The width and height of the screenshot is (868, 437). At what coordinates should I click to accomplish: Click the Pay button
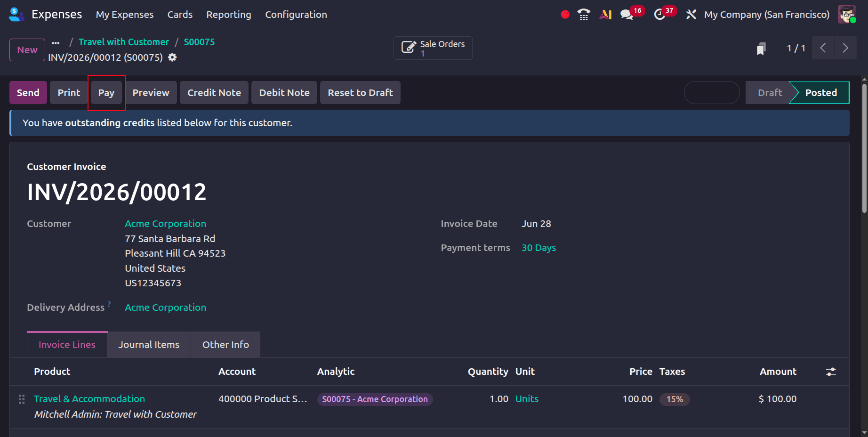tap(106, 93)
